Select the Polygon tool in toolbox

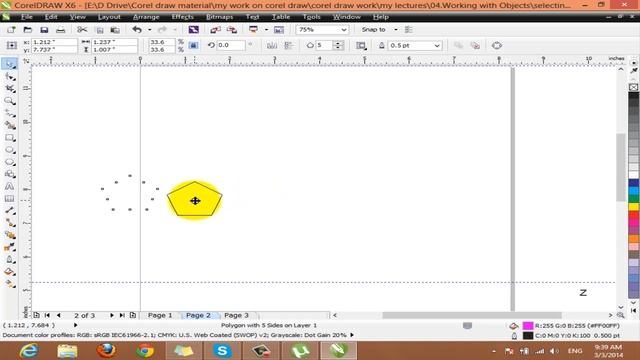(9, 162)
